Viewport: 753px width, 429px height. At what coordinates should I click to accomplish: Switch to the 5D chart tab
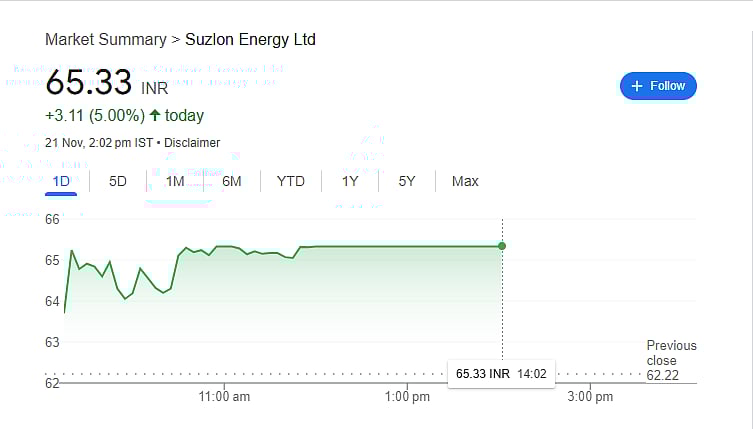(x=118, y=181)
